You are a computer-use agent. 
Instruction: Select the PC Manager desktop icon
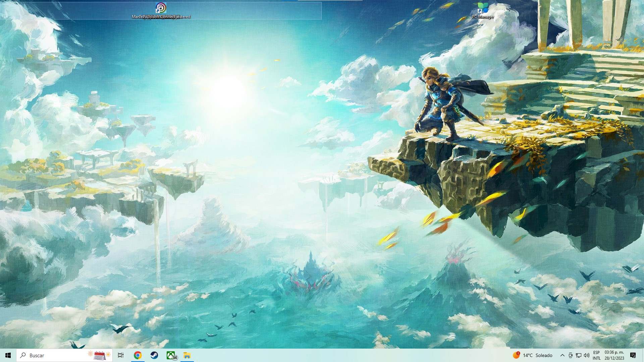pos(483,10)
